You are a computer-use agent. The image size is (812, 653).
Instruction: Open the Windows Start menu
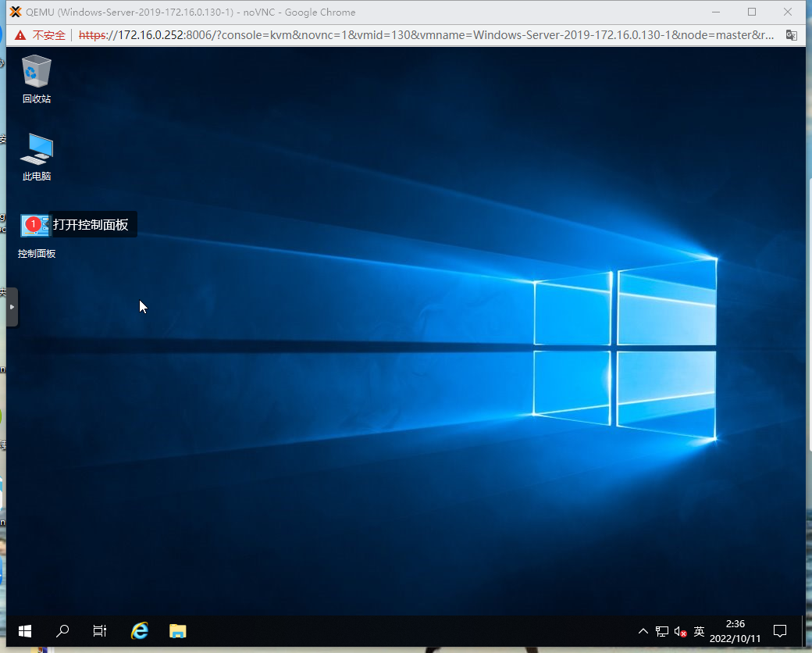coord(25,630)
